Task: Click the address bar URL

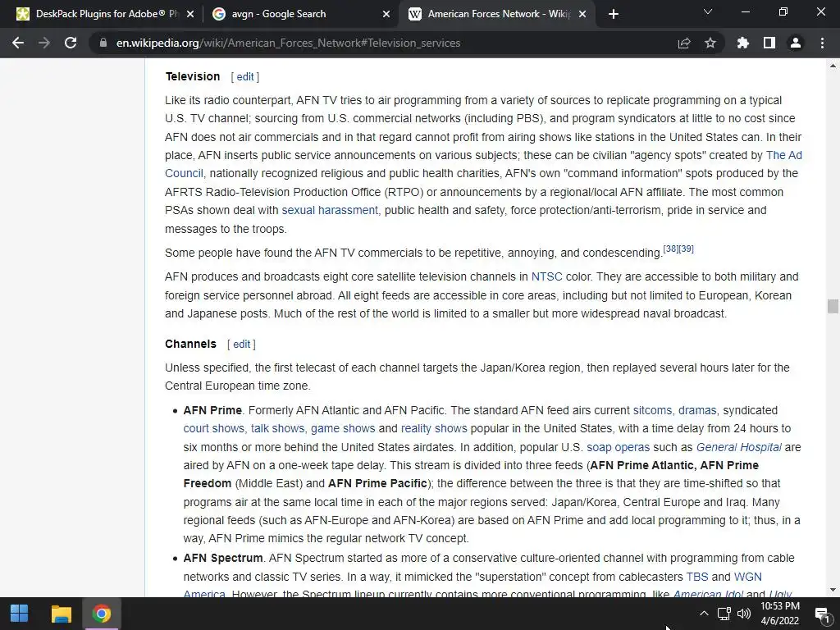Action: tap(288, 43)
